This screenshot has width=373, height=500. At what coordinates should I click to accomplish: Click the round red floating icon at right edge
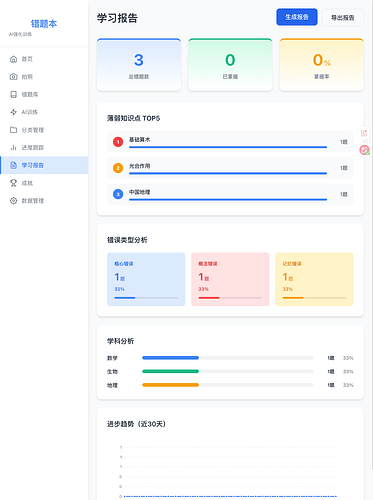[x=364, y=150]
